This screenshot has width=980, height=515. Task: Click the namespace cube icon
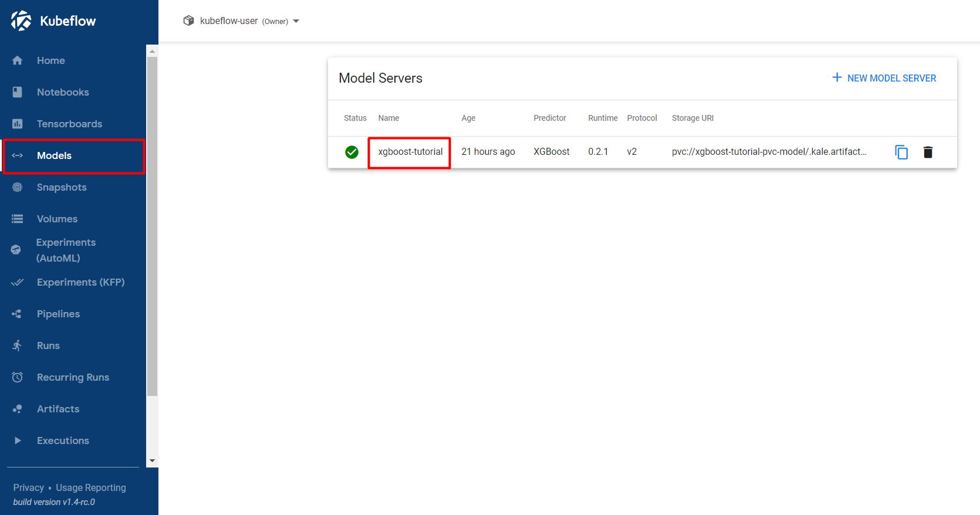coord(188,21)
